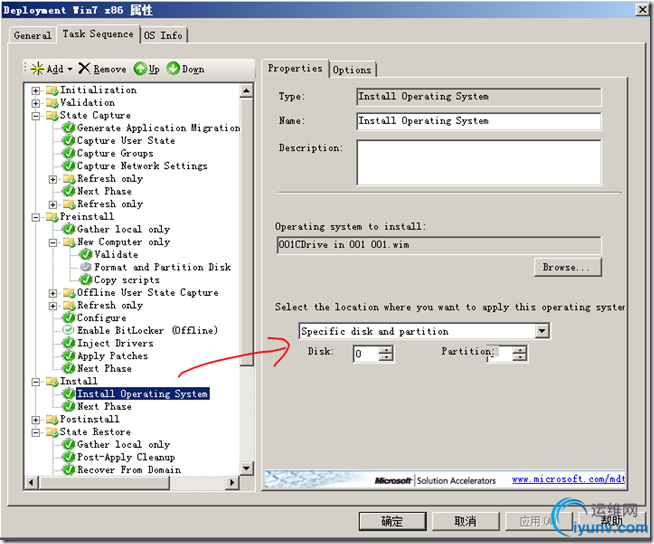Click the Inject Drivers step icon

coord(68,343)
